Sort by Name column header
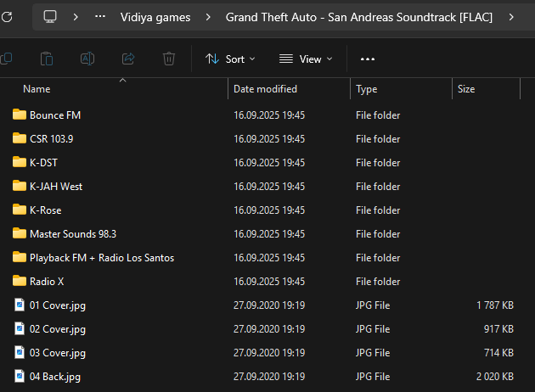The width and height of the screenshot is (535, 392). click(37, 89)
